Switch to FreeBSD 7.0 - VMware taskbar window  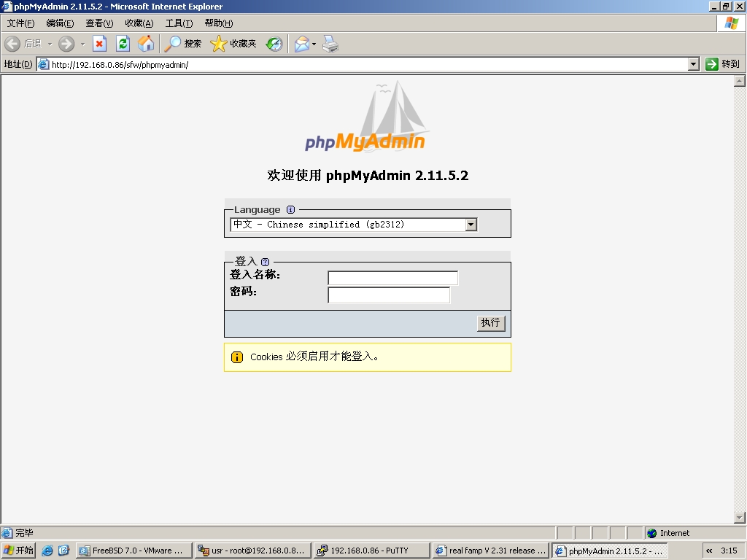pos(134,551)
